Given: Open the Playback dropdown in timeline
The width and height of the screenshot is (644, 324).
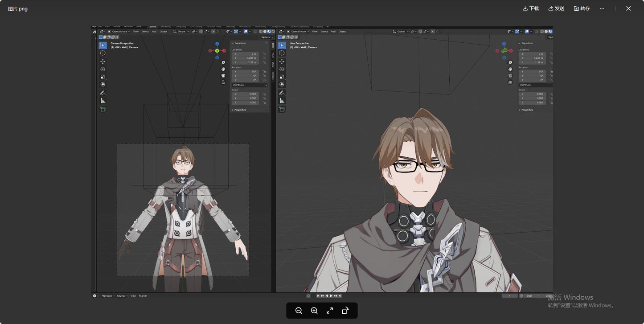Looking at the screenshot, I should tap(108, 296).
